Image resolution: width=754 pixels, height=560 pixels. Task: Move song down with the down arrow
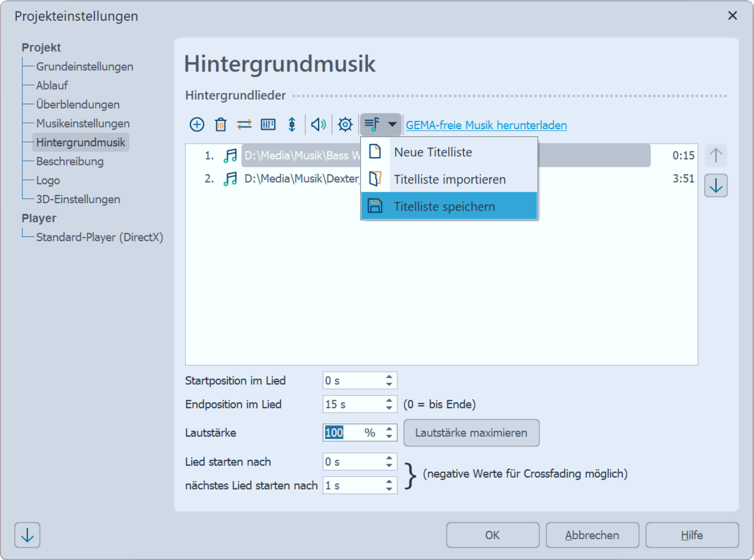716,186
